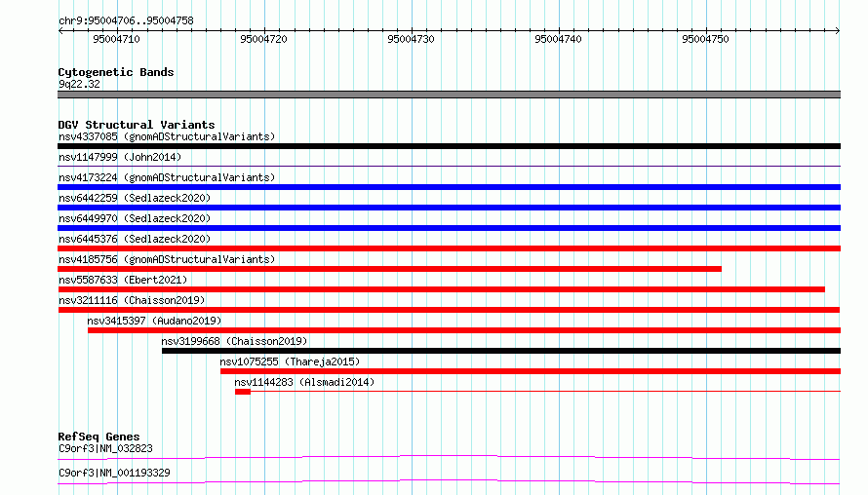Open variant label nsv5587633 (Ebert2021)

pyautogui.click(x=123, y=280)
